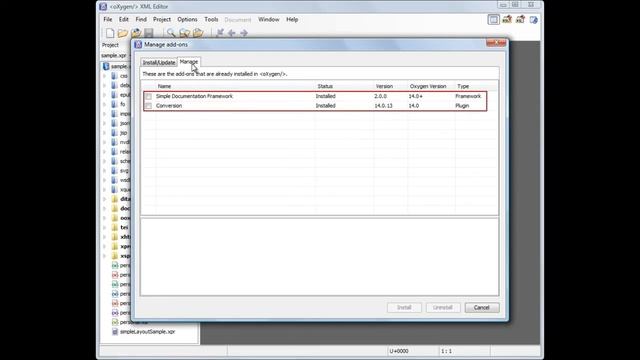640x360 pixels.
Task: Click the forward arrow toolbar icon
Action: click(244, 33)
